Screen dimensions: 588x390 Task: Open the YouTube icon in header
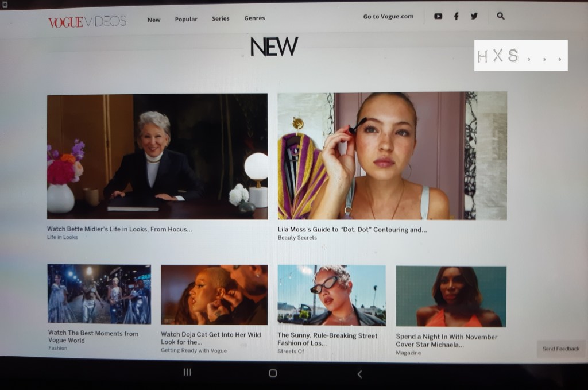click(438, 17)
